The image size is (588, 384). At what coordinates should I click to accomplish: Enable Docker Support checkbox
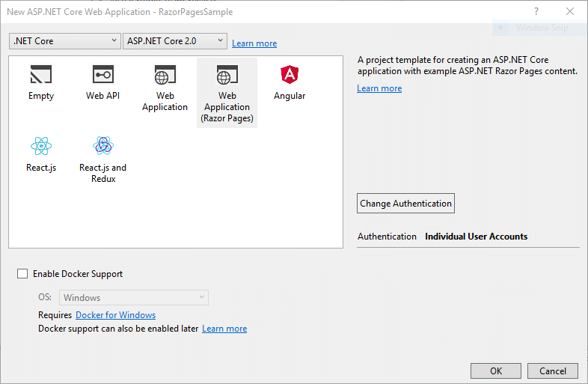pos(22,274)
